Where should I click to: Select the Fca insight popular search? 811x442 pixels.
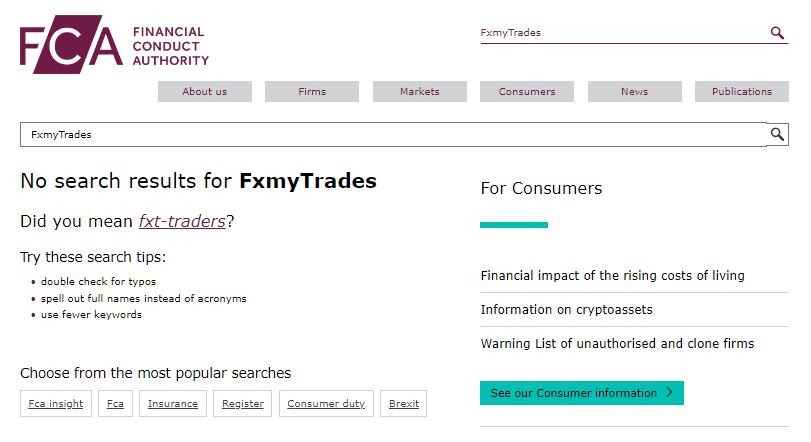point(56,403)
